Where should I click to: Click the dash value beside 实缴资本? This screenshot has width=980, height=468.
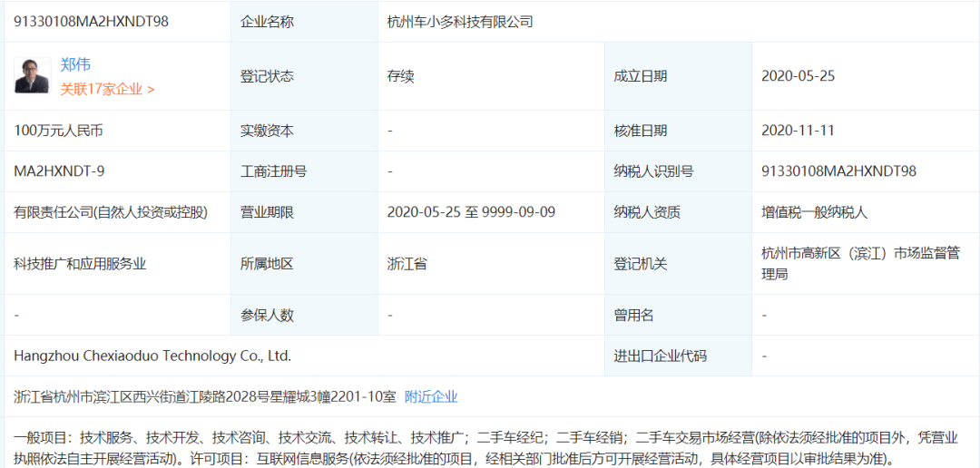pos(390,131)
